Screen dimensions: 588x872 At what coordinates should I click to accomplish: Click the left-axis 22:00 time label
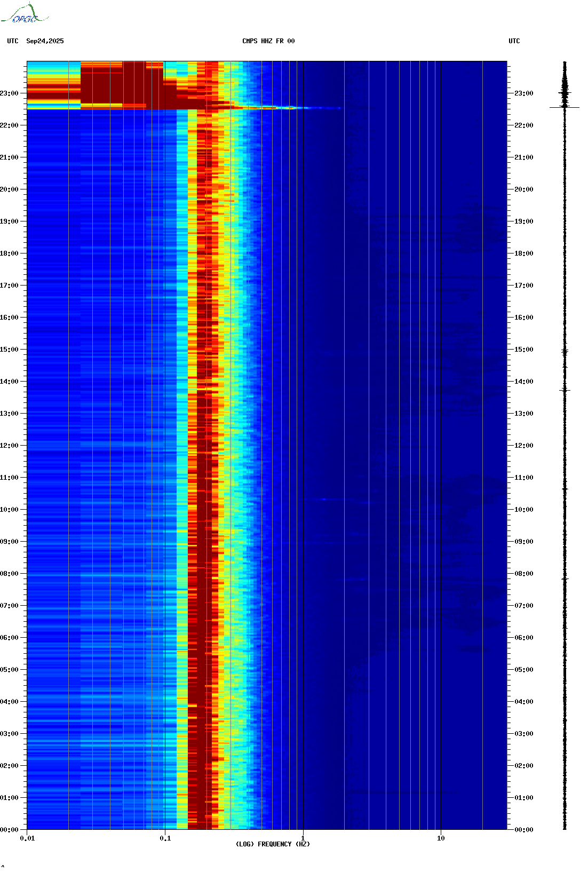(9, 125)
